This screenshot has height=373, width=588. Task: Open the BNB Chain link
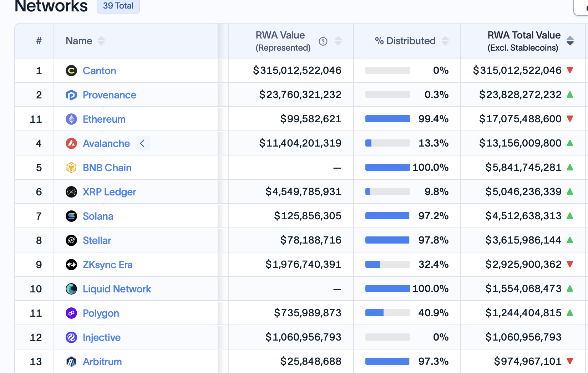tap(107, 168)
